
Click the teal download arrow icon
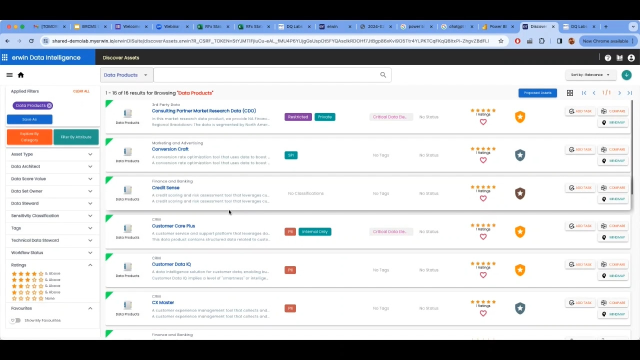626,75
